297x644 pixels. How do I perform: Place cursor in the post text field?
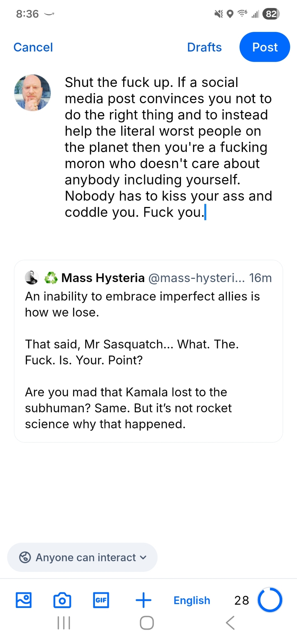pos(168,147)
